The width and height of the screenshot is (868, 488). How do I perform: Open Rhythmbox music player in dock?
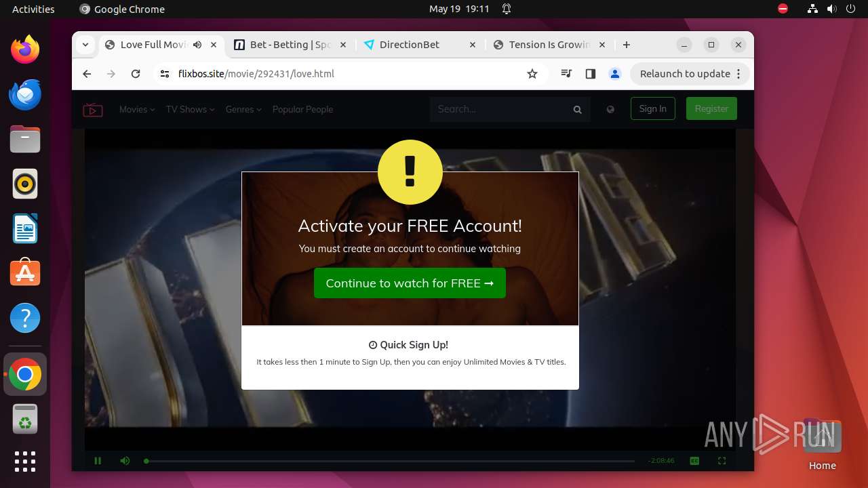click(x=25, y=184)
